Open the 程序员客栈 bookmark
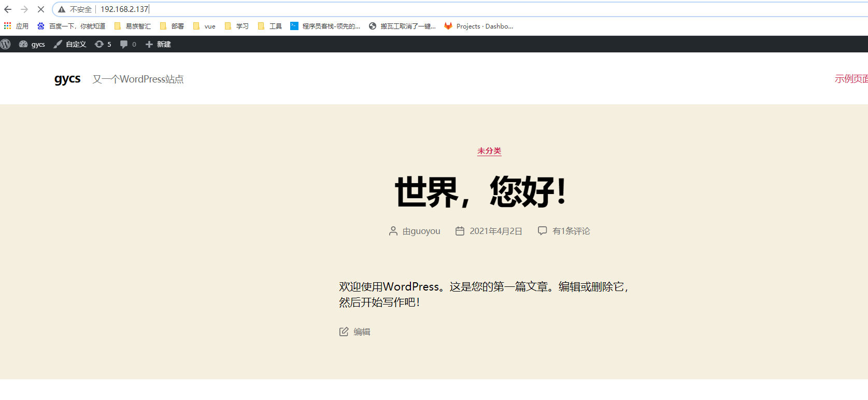The height and width of the screenshot is (400, 868). 325,26
